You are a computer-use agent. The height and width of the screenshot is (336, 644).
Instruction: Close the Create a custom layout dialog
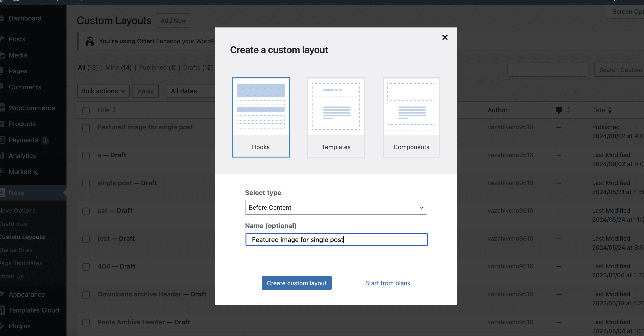[x=445, y=37]
